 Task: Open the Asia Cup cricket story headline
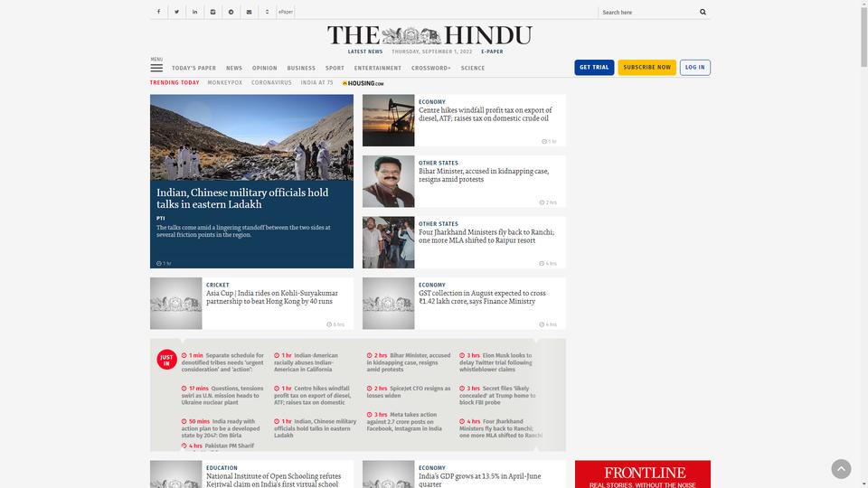pos(272,297)
